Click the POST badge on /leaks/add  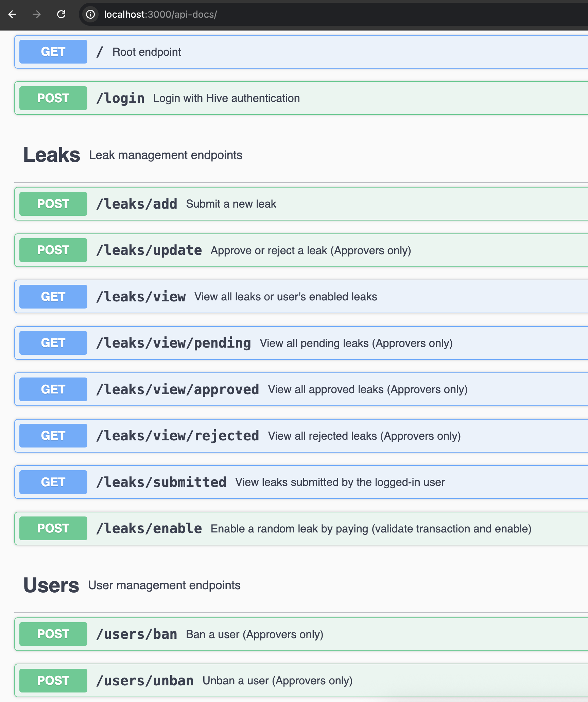pyautogui.click(x=53, y=204)
